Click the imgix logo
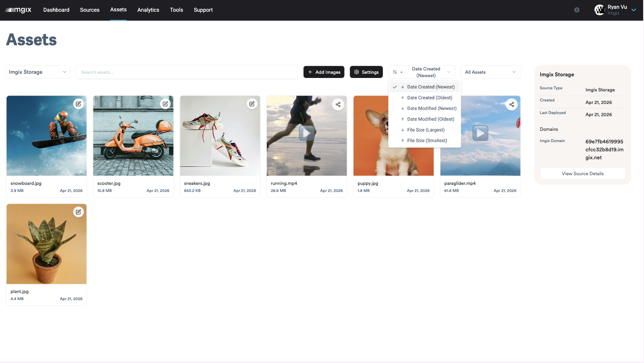 point(18,10)
